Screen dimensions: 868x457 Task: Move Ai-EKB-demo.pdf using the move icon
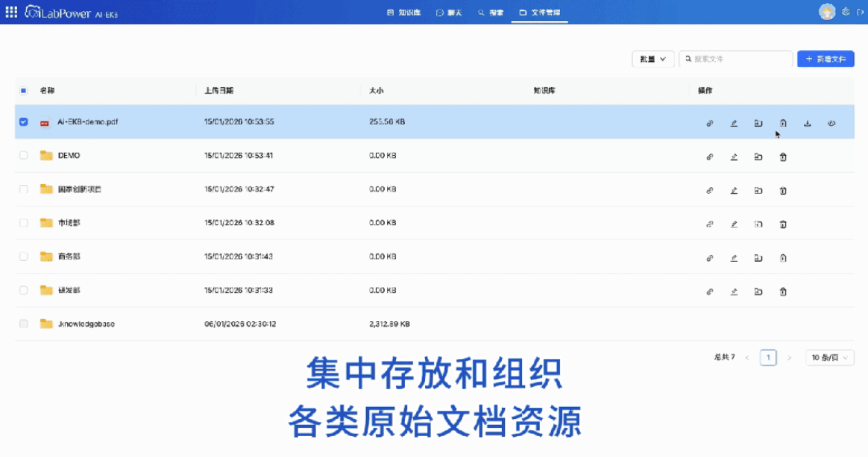coord(758,123)
